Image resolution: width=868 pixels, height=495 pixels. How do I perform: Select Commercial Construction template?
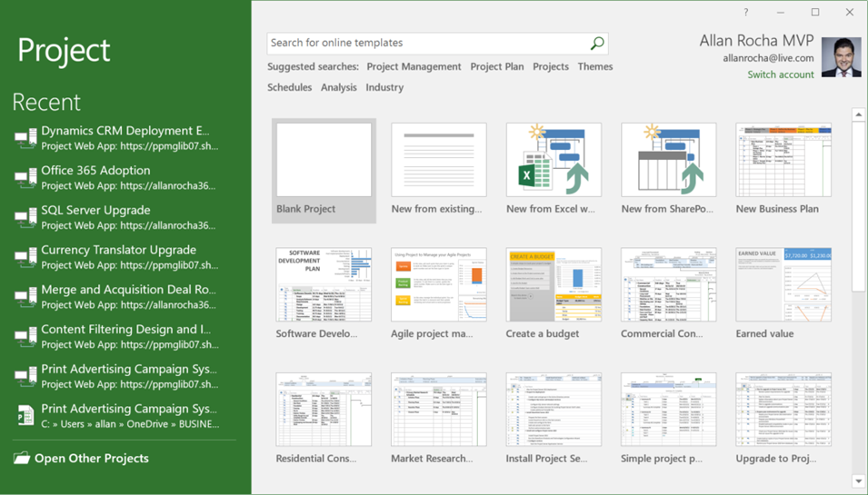669,294
